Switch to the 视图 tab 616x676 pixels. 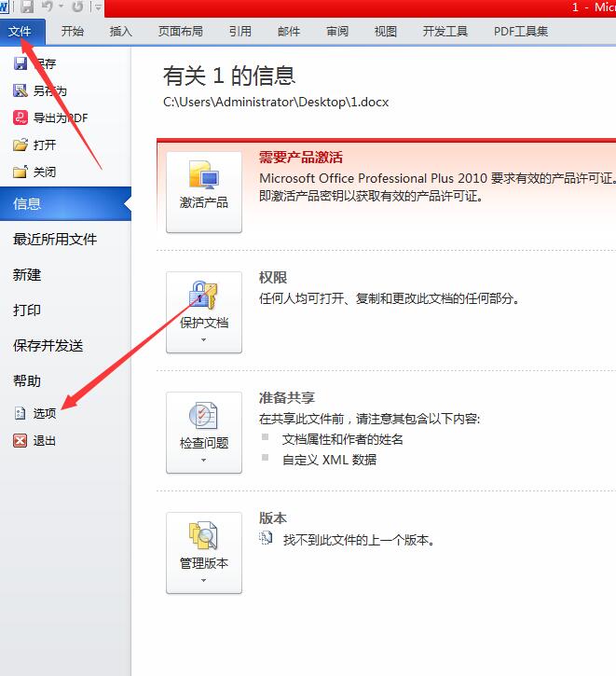click(386, 32)
